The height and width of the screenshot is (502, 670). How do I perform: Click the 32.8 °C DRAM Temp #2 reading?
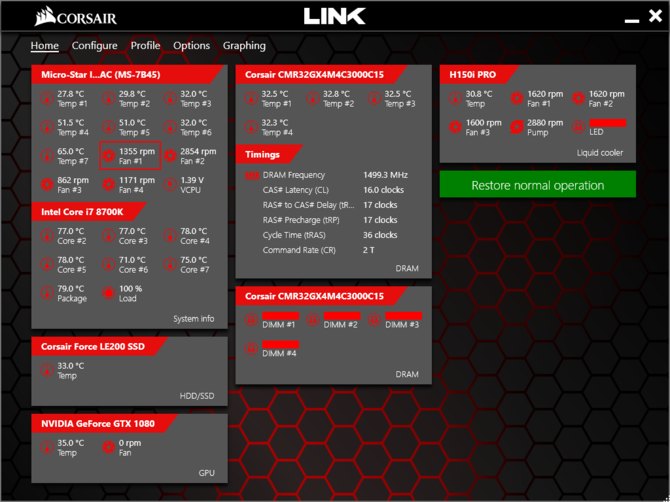click(x=336, y=94)
